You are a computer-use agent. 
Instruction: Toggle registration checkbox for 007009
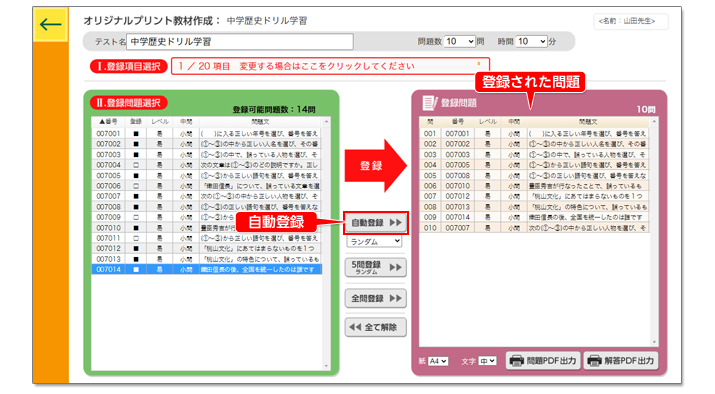(x=136, y=218)
